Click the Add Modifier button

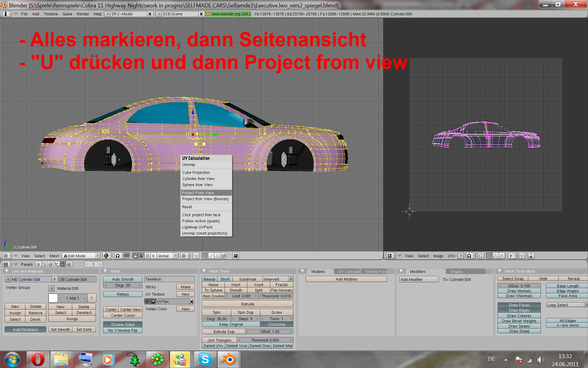pyautogui.click(x=419, y=279)
